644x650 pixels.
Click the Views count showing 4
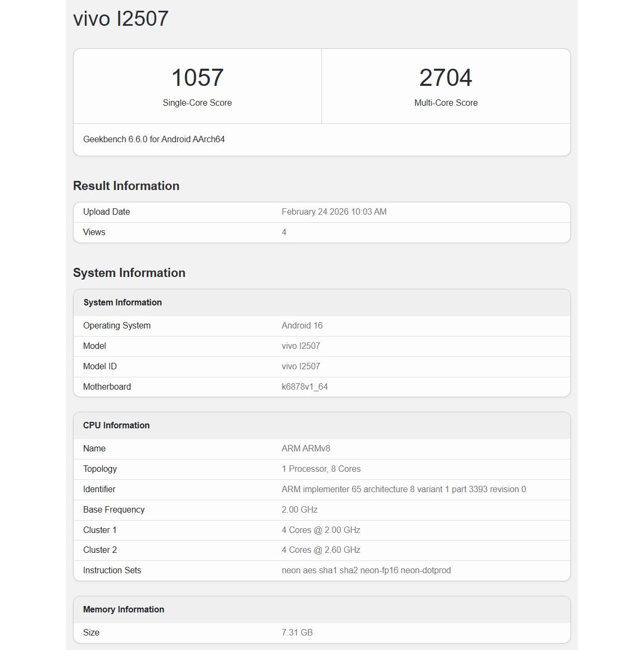284,232
